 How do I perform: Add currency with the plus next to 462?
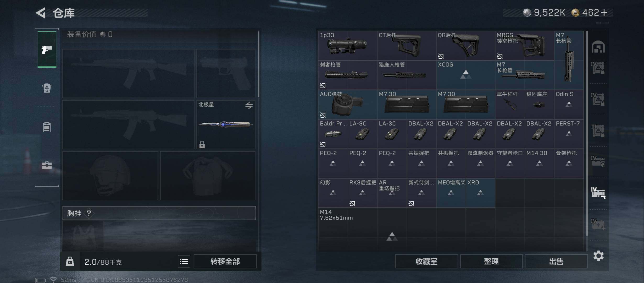coord(604,13)
